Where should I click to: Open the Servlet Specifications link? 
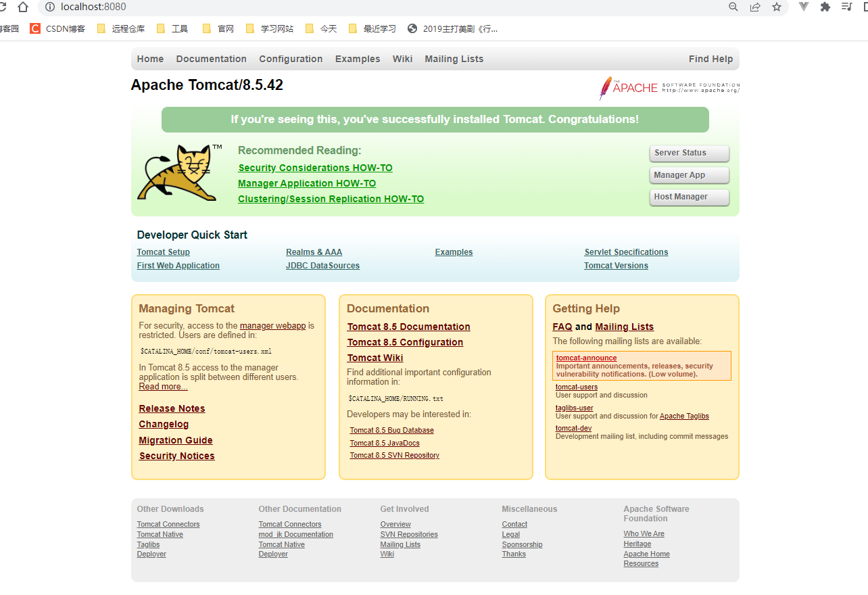[x=627, y=252]
